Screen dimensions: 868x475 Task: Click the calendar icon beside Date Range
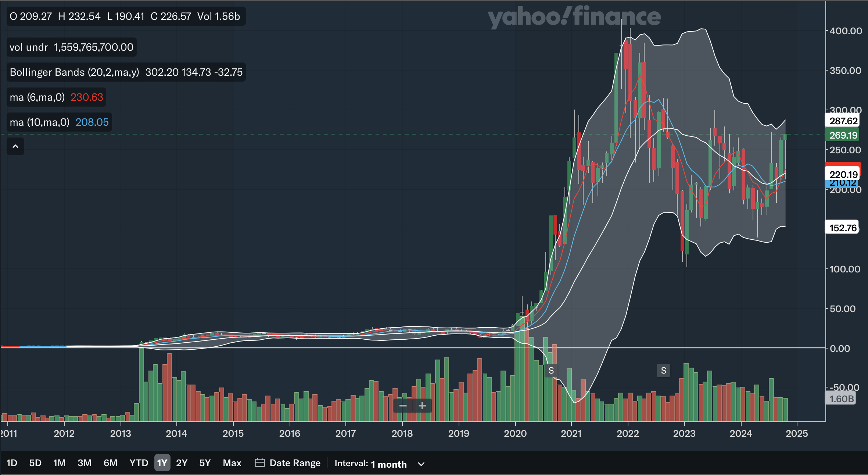click(x=259, y=463)
